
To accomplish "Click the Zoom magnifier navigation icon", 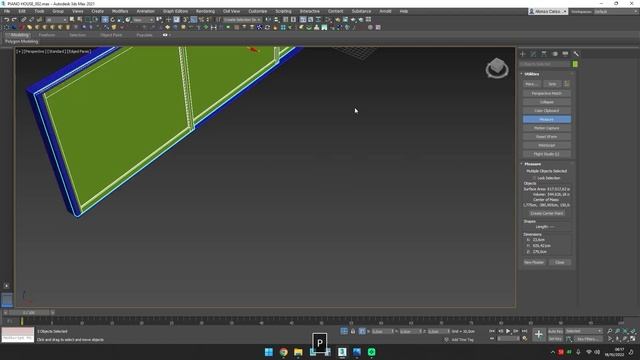I will [610, 331].
